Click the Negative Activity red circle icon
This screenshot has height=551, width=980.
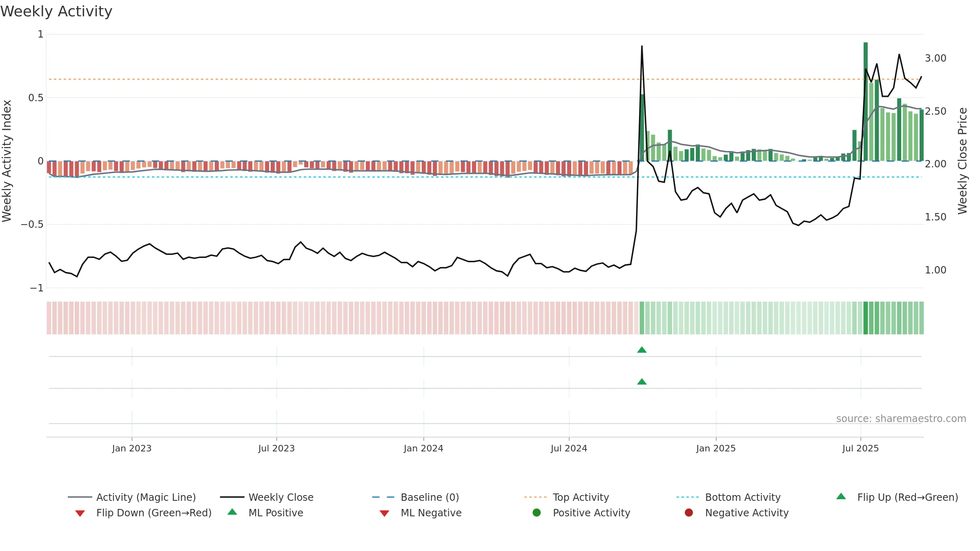pos(689,513)
